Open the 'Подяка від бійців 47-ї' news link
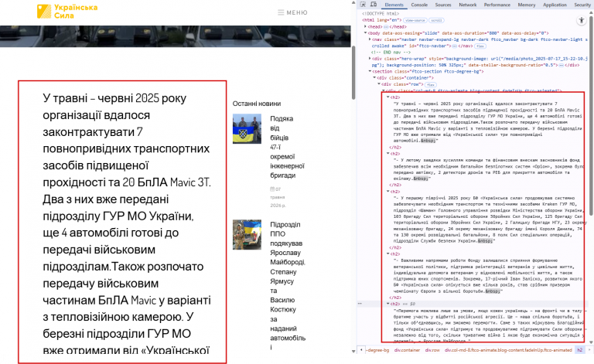This screenshot has width=594, height=364. (287, 147)
